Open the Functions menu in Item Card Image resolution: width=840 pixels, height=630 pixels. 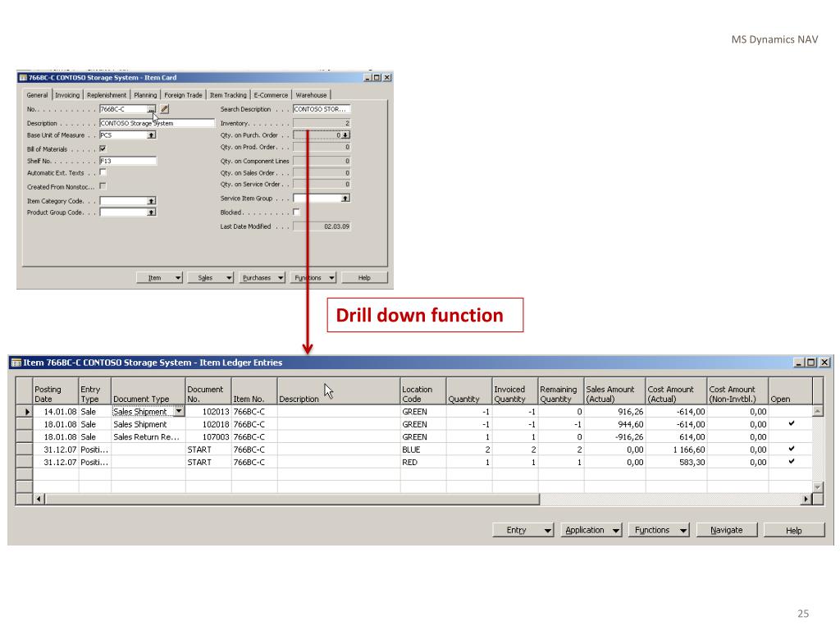point(313,277)
